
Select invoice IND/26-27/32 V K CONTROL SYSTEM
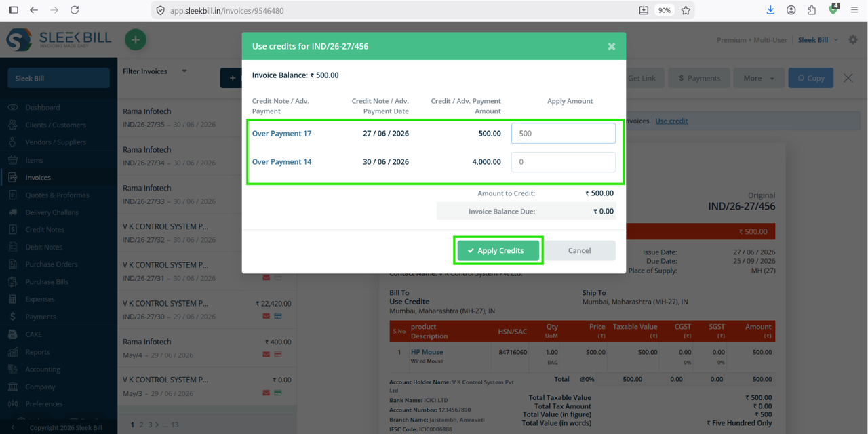tap(207, 233)
